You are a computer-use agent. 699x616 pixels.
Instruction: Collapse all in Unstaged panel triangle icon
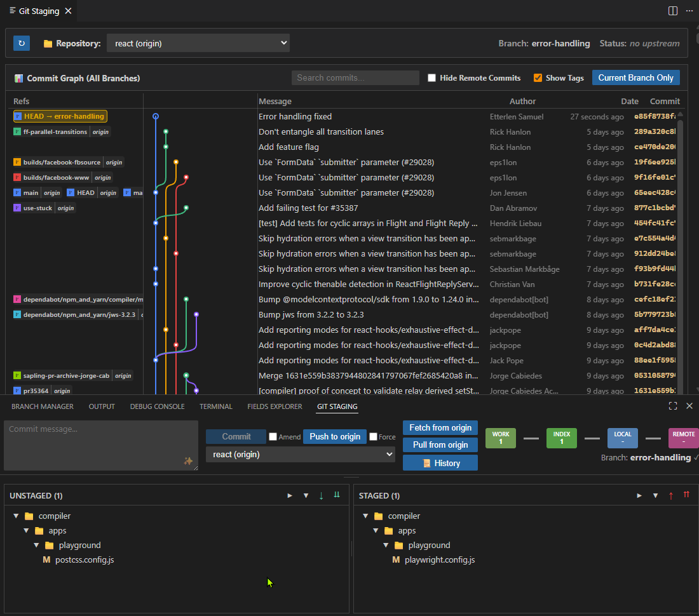point(306,495)
